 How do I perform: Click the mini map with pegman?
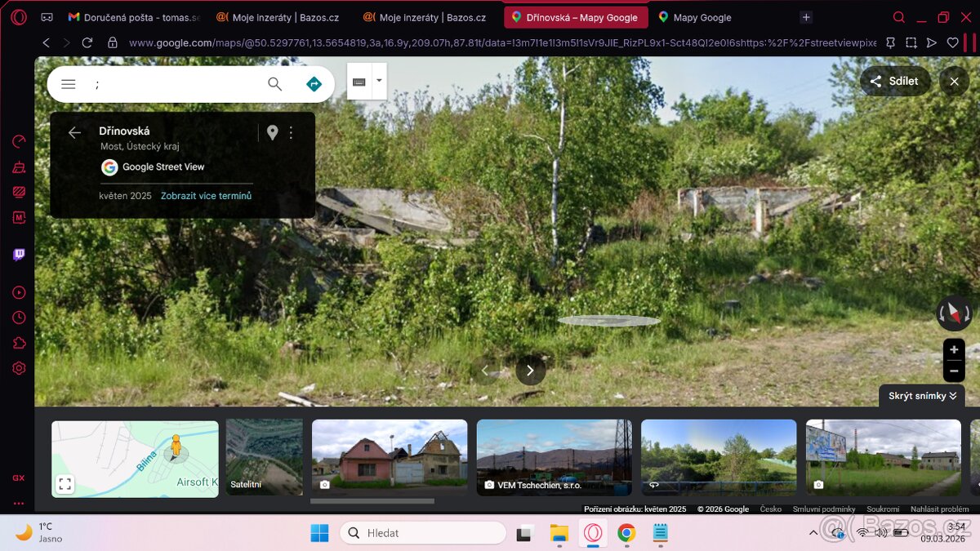click(135, 459)
